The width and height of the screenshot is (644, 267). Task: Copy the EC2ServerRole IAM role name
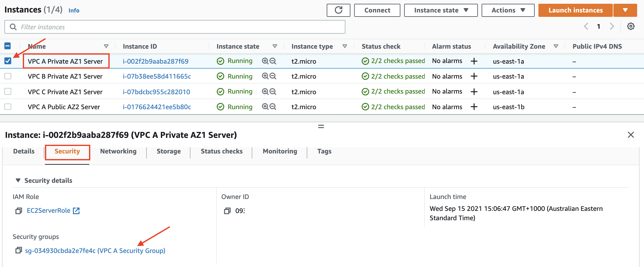pos(19,211)
